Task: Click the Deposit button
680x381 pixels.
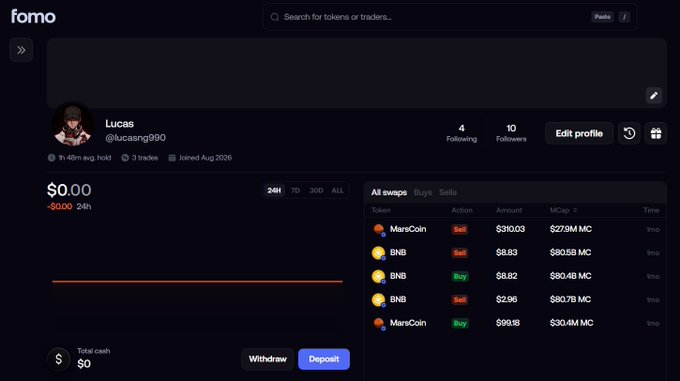Action: pos(324,359)
